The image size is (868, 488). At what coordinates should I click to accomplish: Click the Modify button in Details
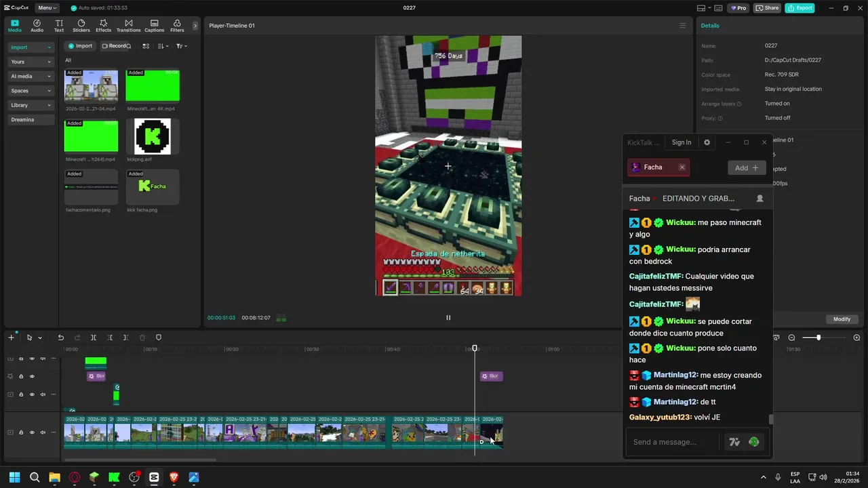pos(842,319)
